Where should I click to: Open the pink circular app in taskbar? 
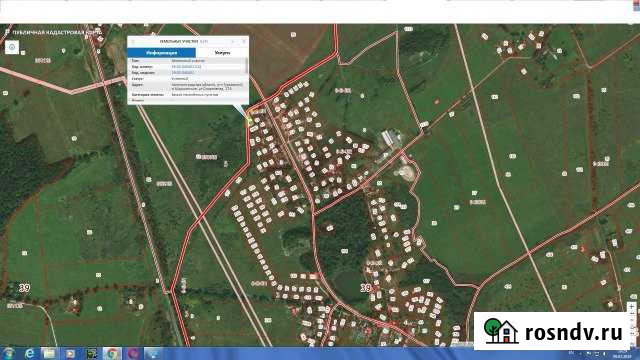pyautogui.click(x=133, y=353)
